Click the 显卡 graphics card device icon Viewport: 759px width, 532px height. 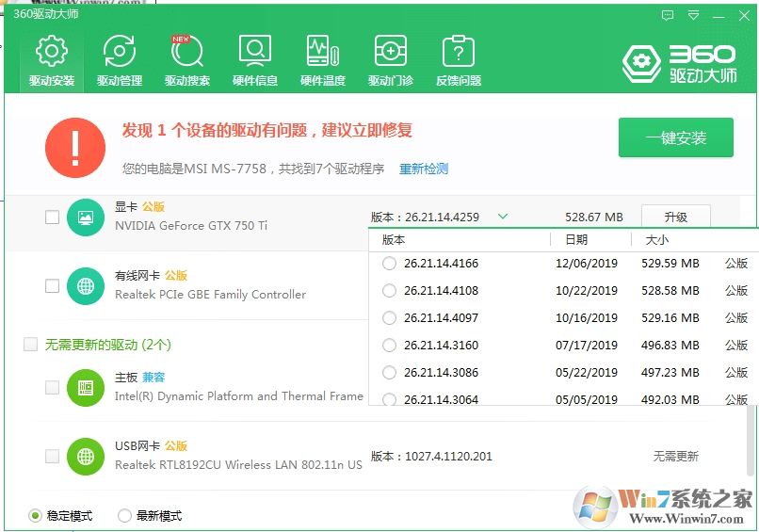point(86,218)
